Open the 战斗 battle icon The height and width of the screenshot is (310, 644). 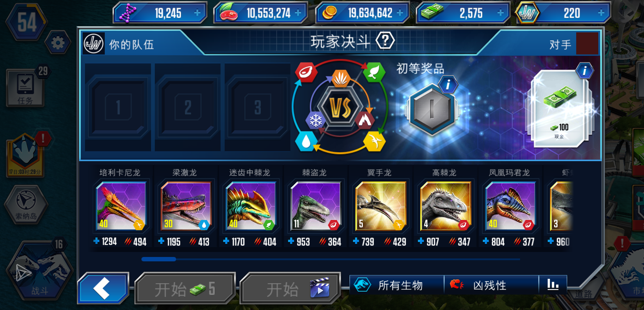tap(39, 270)
